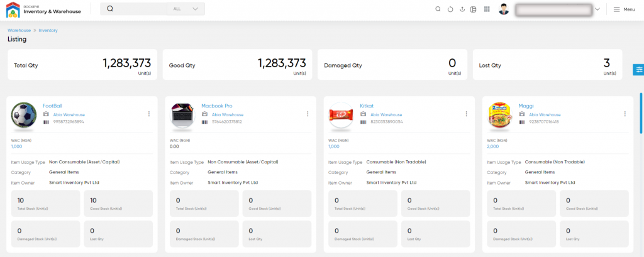
Task: Open the Macbook Pro item link
Action: point(217,106)
